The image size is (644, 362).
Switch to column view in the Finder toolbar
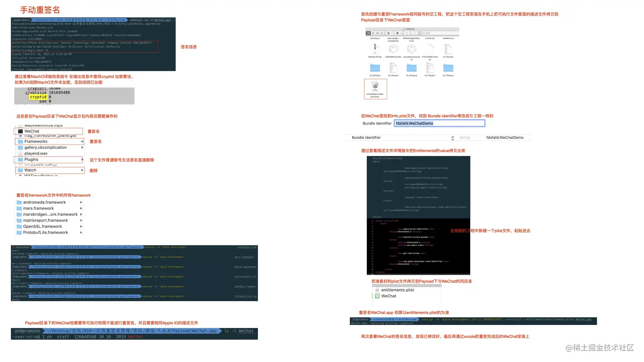click(377, 33)
